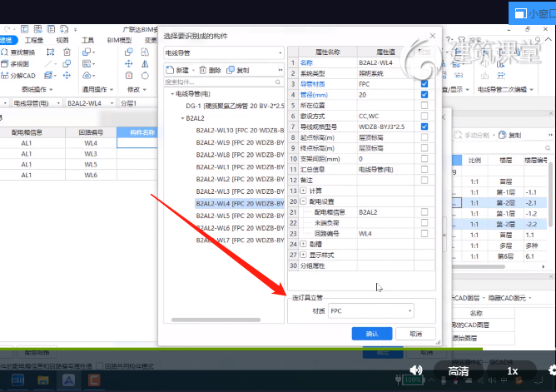The image size is (556, 392).
Task: Click the 复制 copy icon in dialog toolbar
Action: pos(231,70)
